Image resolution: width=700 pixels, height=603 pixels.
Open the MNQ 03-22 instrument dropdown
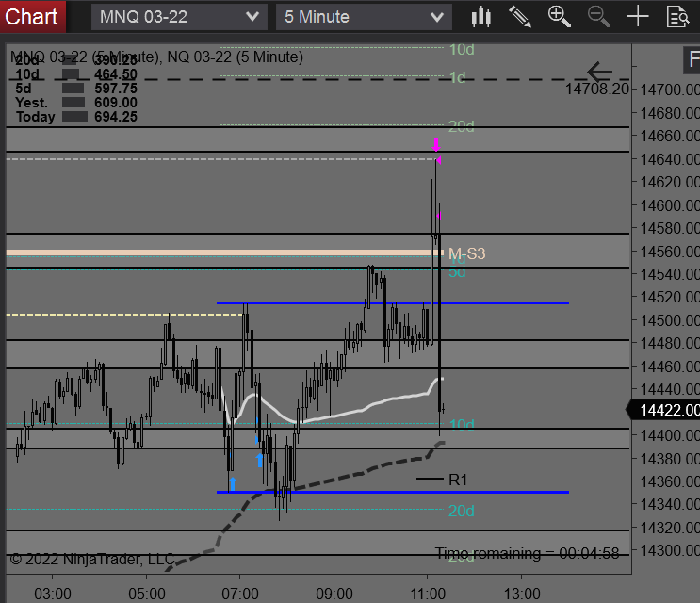tap(179, 17)
